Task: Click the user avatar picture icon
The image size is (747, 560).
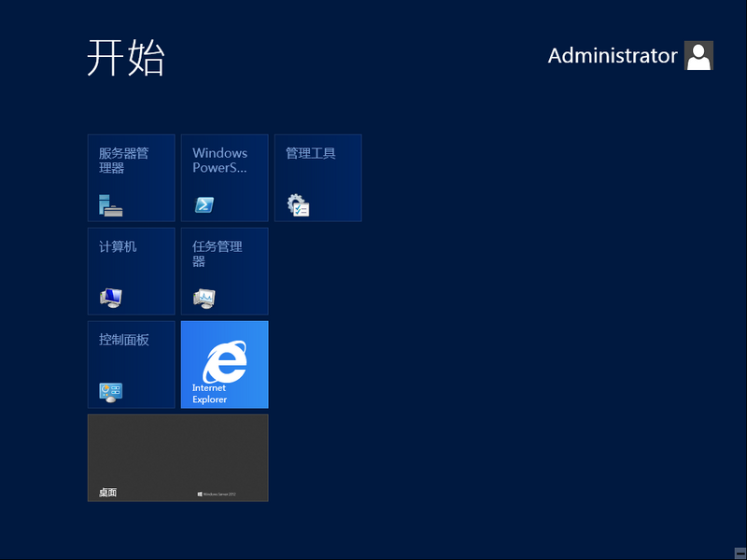Action: click(x=698, y=56)
